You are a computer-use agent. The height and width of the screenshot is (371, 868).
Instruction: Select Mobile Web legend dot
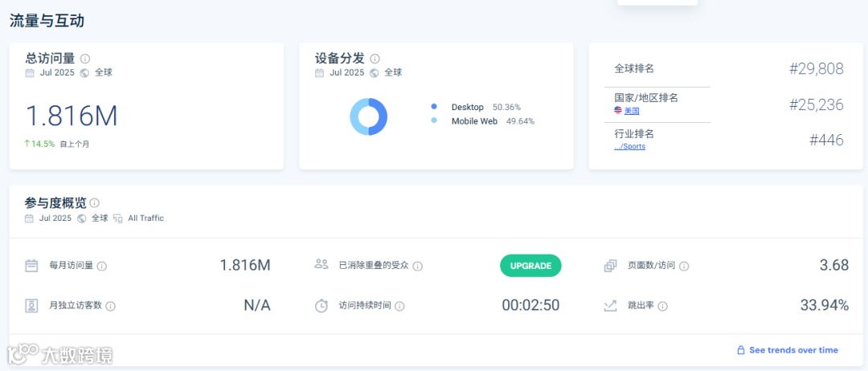[434, 120]
